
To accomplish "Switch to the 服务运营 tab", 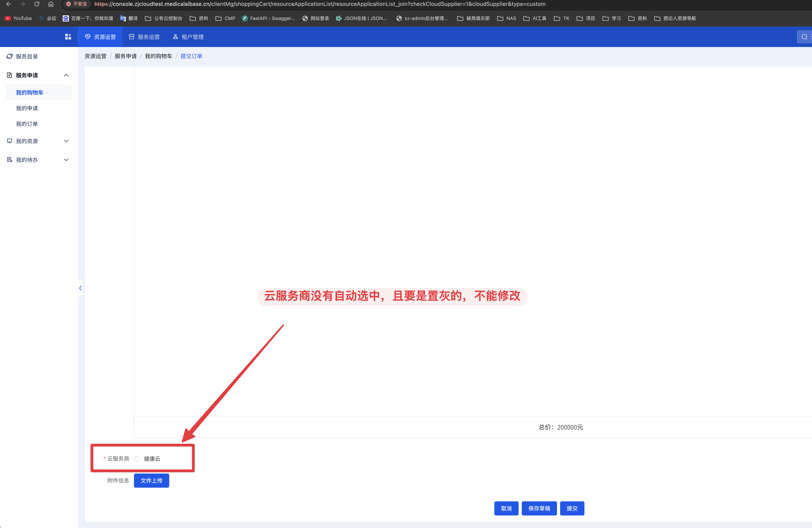I will coord(144,37).
